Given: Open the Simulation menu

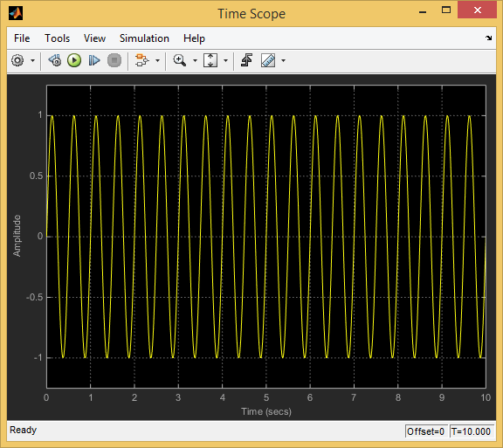Looking at the screenshot, I should [x=144, y=38].
